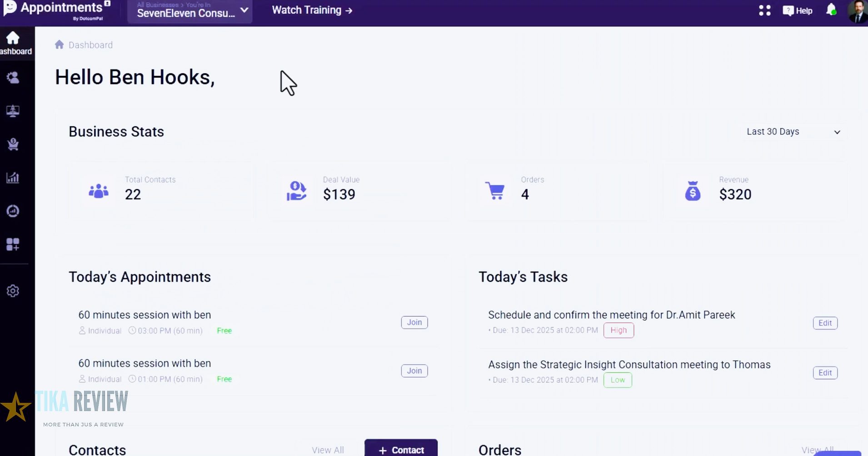The image size is (868, 456).
Task: Open the four-dot apps launcher icon
Action: click(x=765, y=10)
